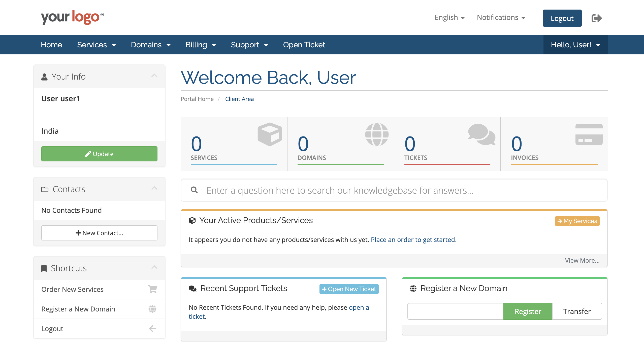644x350 pixels.
Task: Click the Tickets chat bubbles icon
Action: coord(481,134)
